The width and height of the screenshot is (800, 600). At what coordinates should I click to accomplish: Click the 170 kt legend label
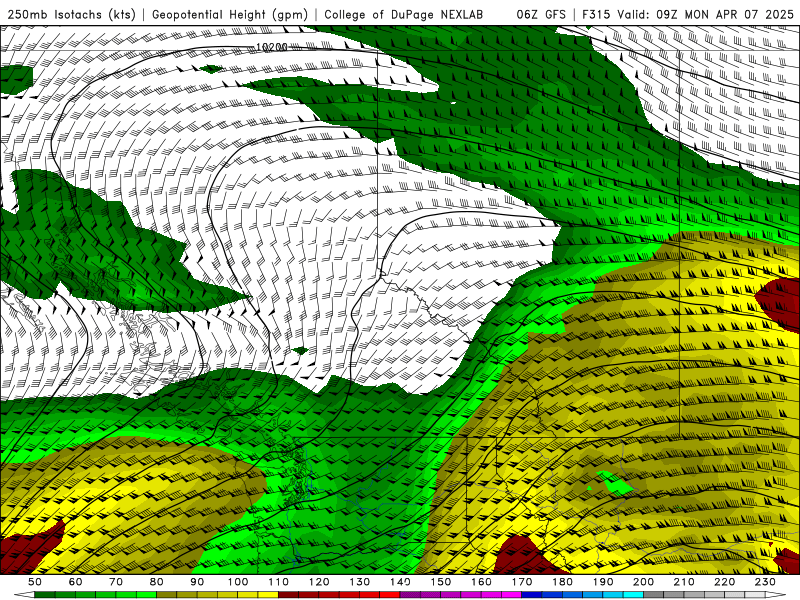(x=521, y=582)
